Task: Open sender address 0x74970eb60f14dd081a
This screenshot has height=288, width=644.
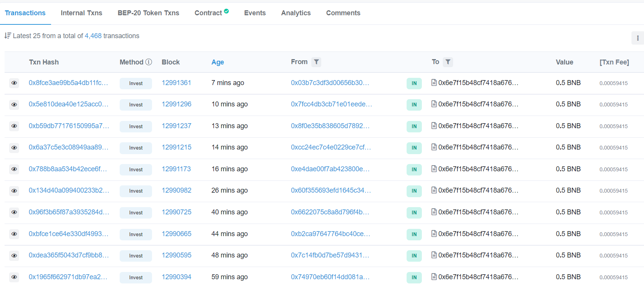Action: click(x=330, y=277)
